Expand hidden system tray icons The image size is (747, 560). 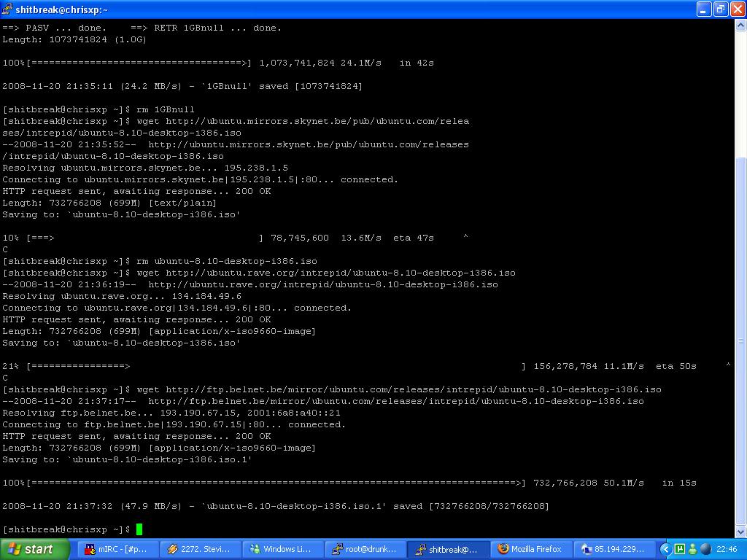click(665, 549)
